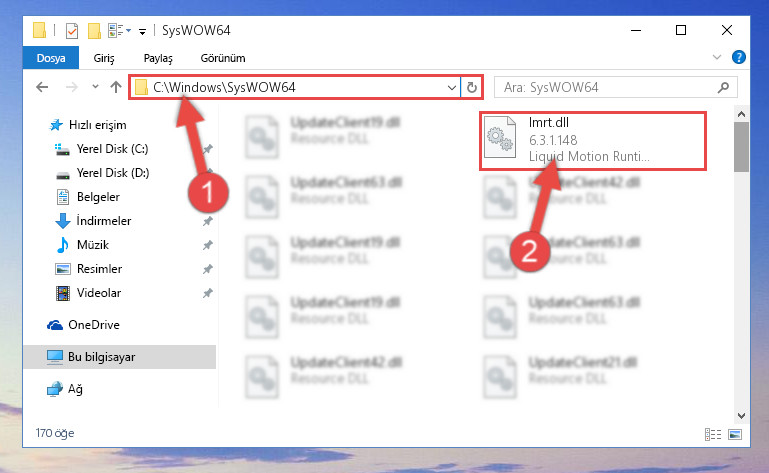Open Customize Quick Access Toolbar dropdown
The width and height of the screenshot is (769, 473).
(x=142, y=31)
